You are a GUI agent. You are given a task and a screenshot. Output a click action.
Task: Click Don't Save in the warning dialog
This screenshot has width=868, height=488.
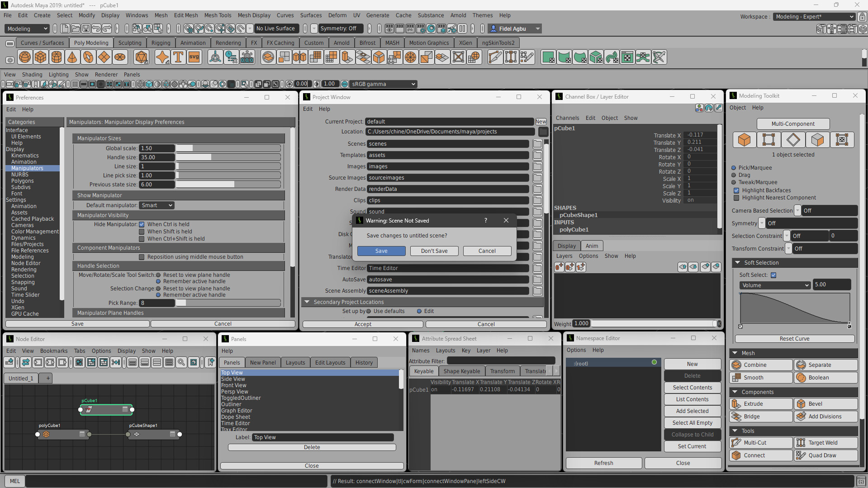(434, 251)
